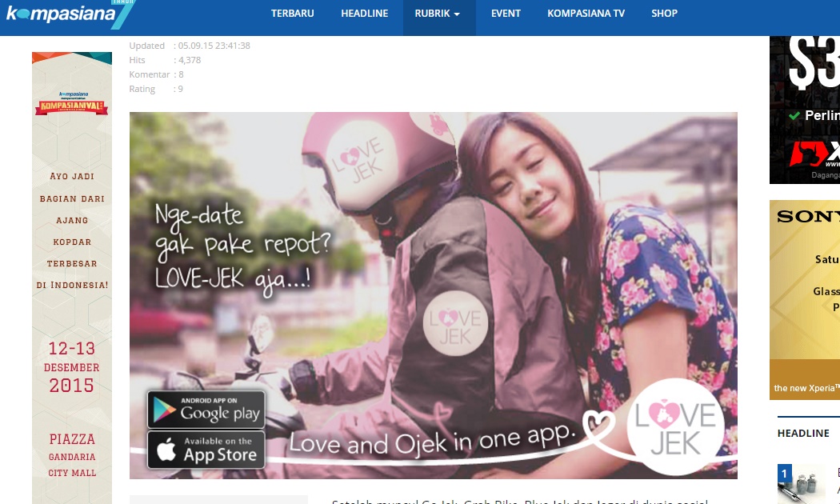Click the Available on the App Store badge
The width and height of the screenshot is (840, 504).
[x=206, y=450]
